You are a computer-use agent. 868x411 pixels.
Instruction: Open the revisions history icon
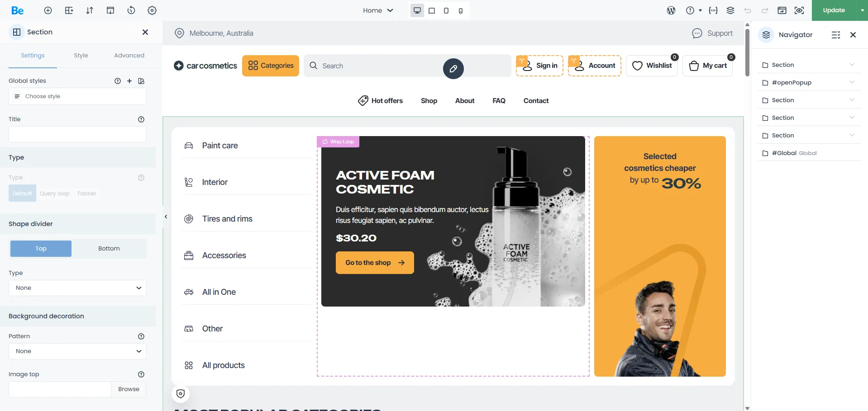pos(131,10)
